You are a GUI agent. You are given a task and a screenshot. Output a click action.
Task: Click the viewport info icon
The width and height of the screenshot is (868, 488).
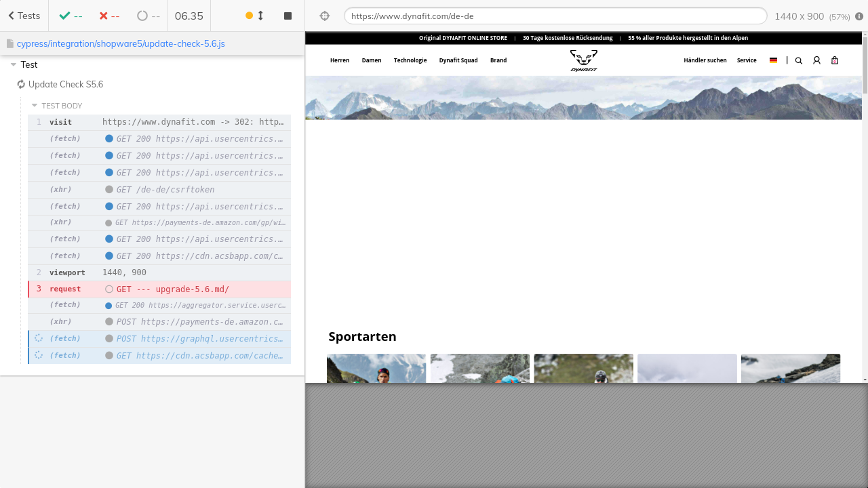click(x=859, y=16)
